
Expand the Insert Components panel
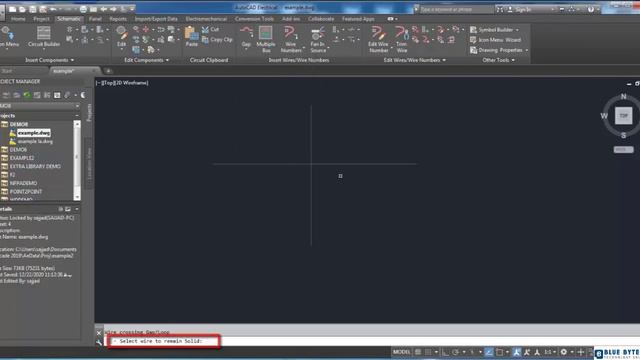pos(50,60)
